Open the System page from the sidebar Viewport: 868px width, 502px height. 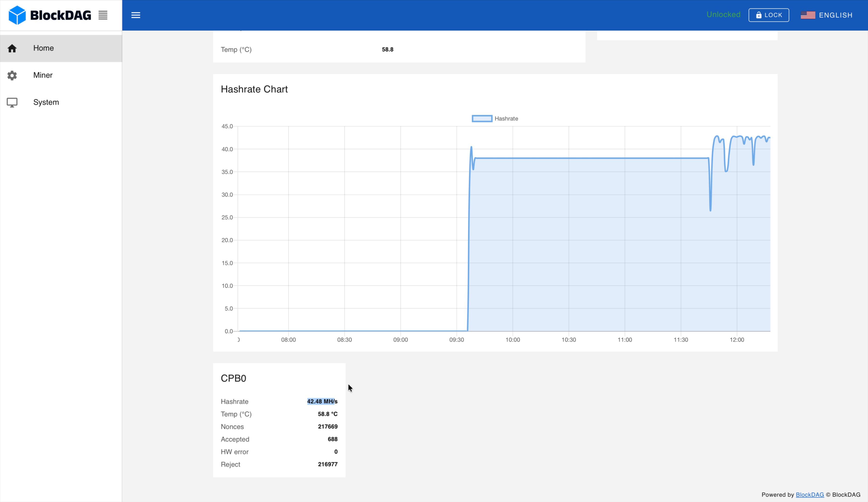(46, 102)
